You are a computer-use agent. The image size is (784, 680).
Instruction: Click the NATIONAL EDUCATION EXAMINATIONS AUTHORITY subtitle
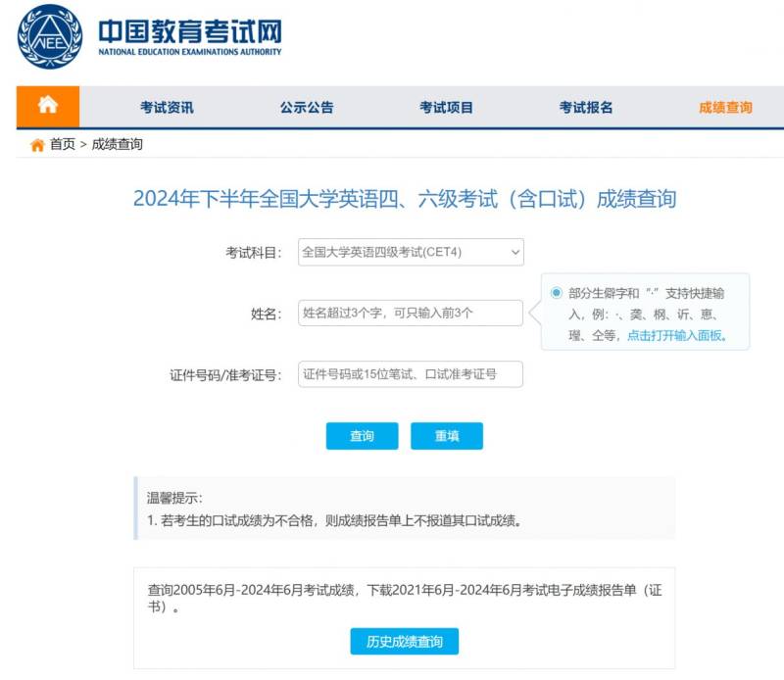190,52
